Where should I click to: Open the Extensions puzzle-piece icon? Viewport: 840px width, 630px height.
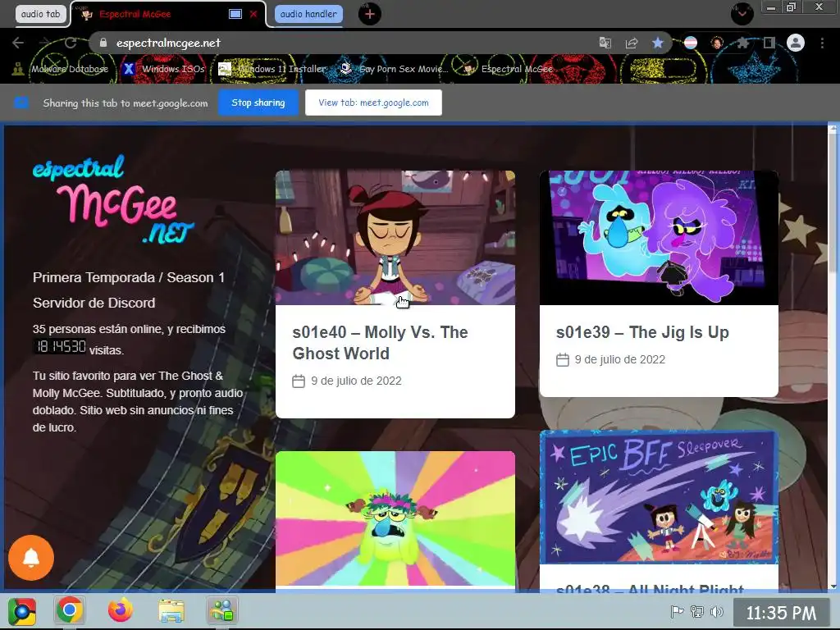(742, 43)
